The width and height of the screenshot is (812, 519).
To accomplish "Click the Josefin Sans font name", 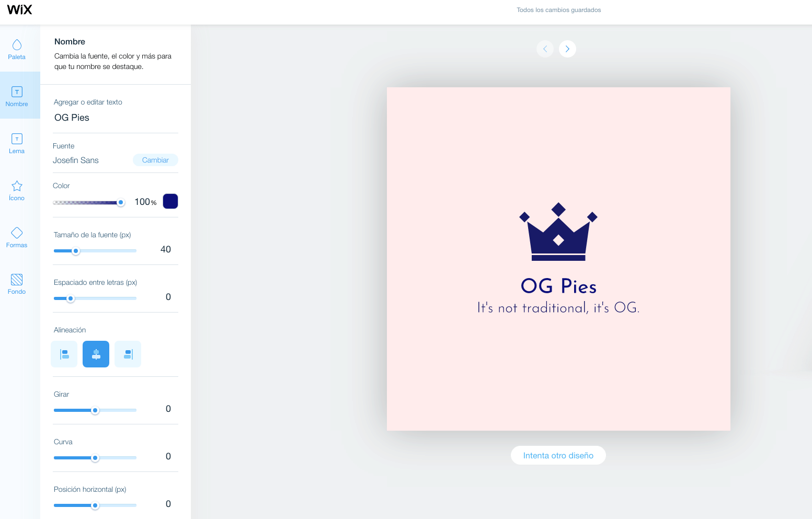I will [76, 160].
